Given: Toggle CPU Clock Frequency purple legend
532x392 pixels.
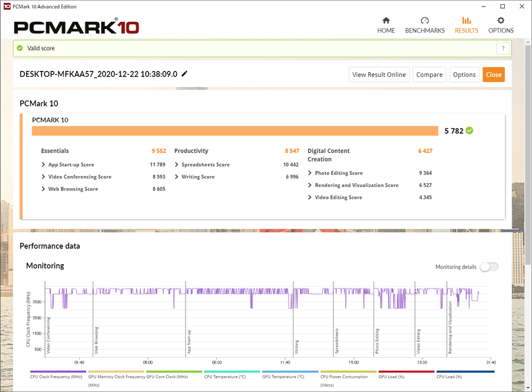Looking at the screenshot, I should click(58, 375).
